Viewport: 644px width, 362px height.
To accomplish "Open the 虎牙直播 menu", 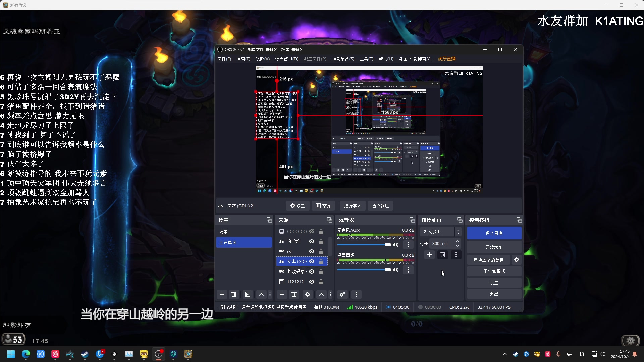I will [447, 59].
